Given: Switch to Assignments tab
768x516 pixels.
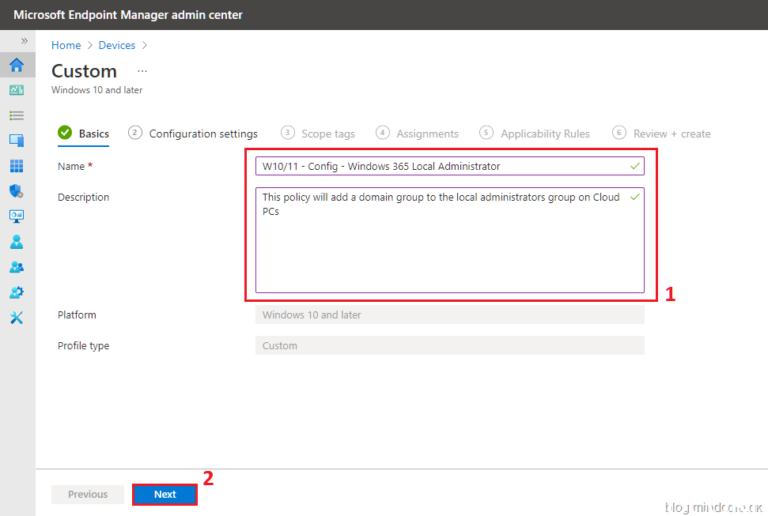Looking at the screenshot, I should pyautogui.click(x=417, y=134).
